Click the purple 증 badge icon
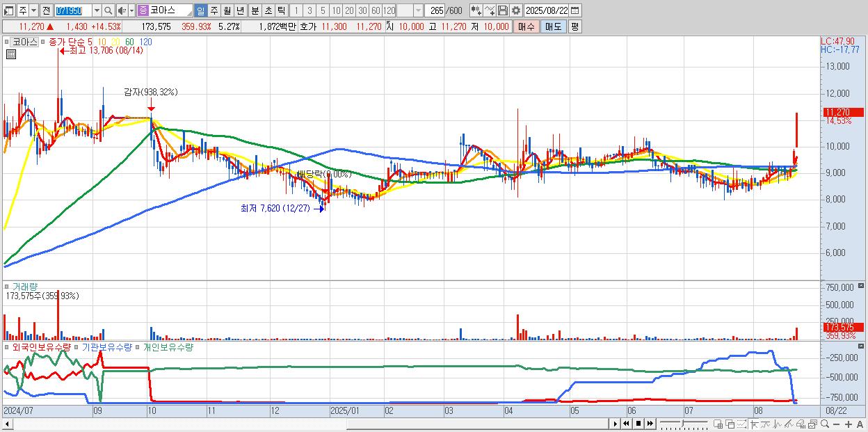Viewport: 868px width, 432px height. click(143, 10)
